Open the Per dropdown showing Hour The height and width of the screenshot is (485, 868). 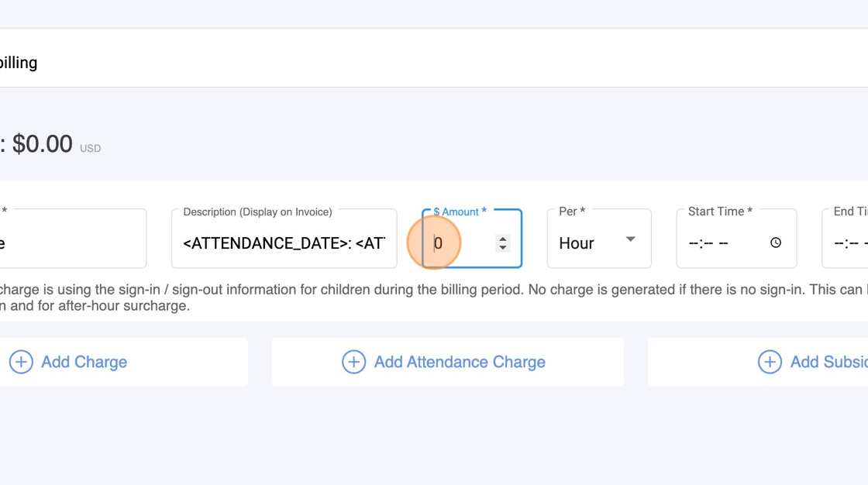tap(599, 239)
